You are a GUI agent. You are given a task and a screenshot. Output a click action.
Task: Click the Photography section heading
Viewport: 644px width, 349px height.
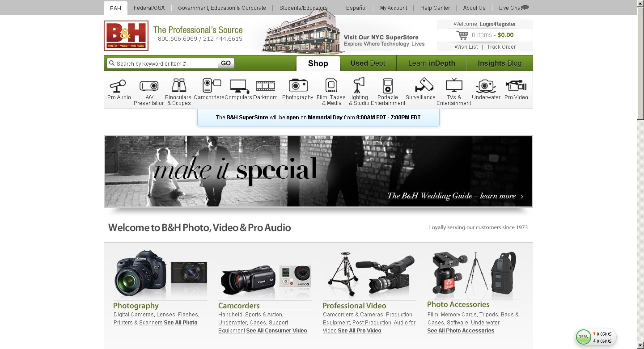pyautogui.click(x=136, y=306)
